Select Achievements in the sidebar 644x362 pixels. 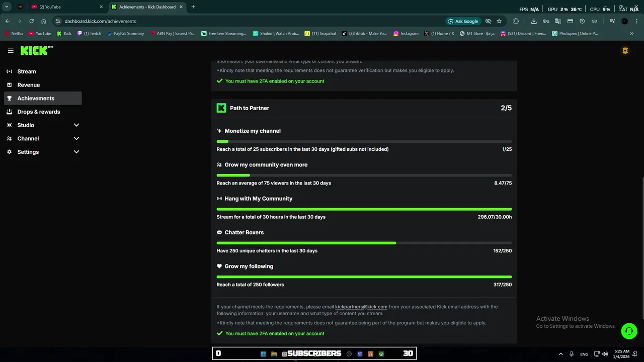click(x=43, y=98)
